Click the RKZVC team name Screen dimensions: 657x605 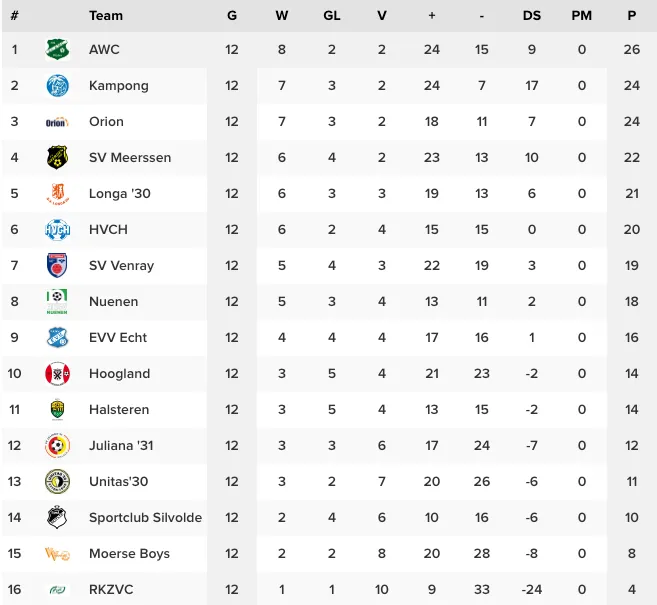tap(111, 590)
